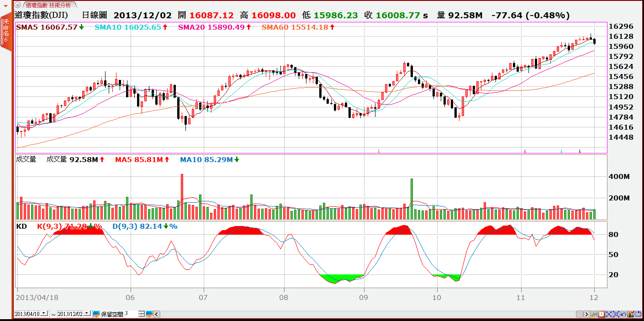Select the 未命名6 side tab
The height and width of the screenshot is (321, 644).
[x=5, y=32]
